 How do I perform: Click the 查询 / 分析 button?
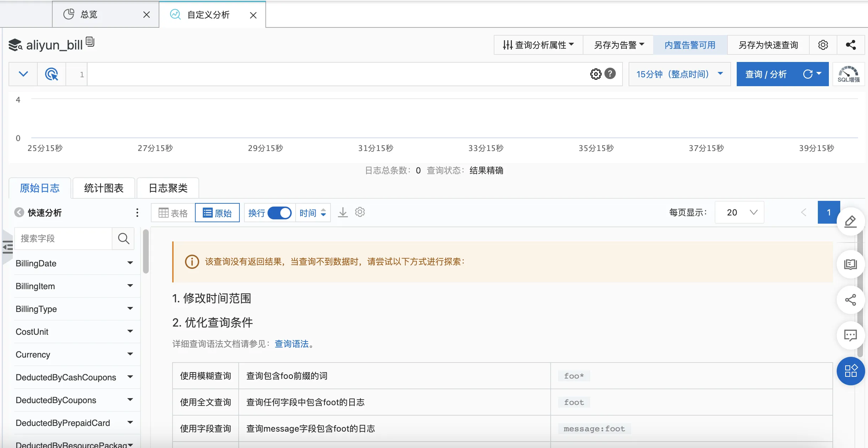766,74
